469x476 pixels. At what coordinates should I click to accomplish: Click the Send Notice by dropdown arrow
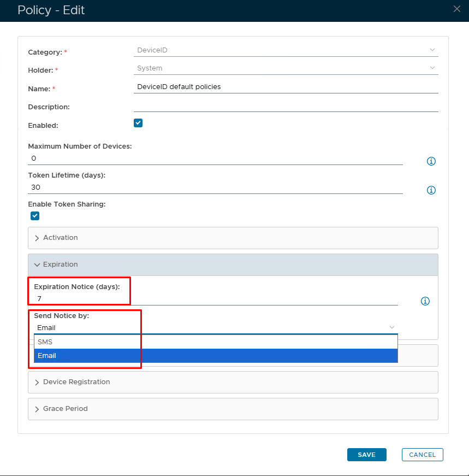tap(391, 327)
